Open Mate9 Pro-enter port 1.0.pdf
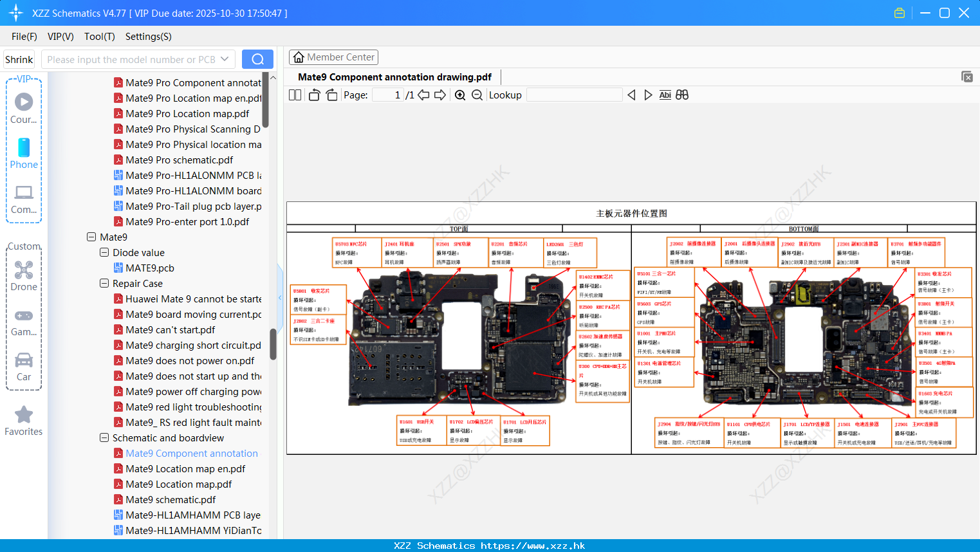980x552 pixels. [187, 221]
